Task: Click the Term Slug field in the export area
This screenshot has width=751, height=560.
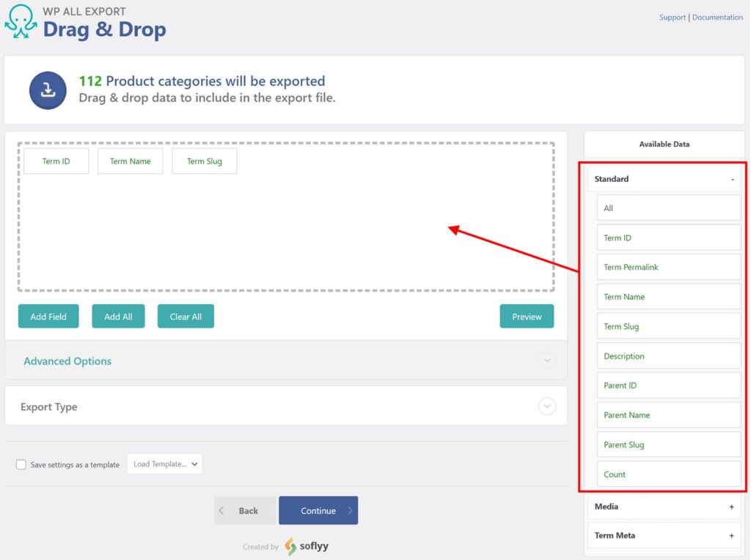Action: (204, 161)
